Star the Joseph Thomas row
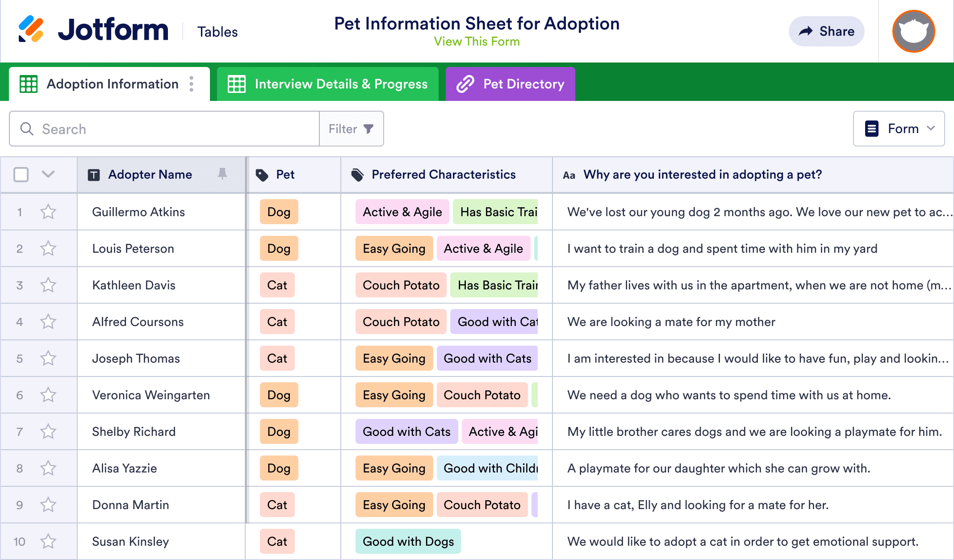 pos(48,358)
